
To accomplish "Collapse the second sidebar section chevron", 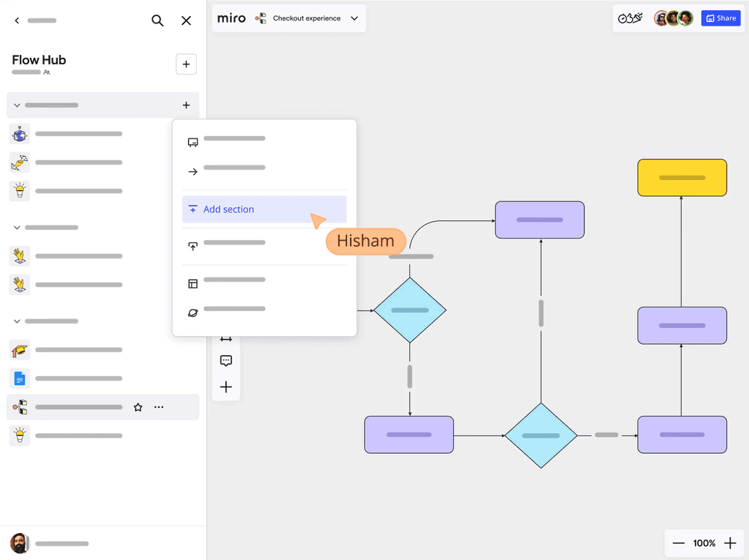I will tap(16, 228).
